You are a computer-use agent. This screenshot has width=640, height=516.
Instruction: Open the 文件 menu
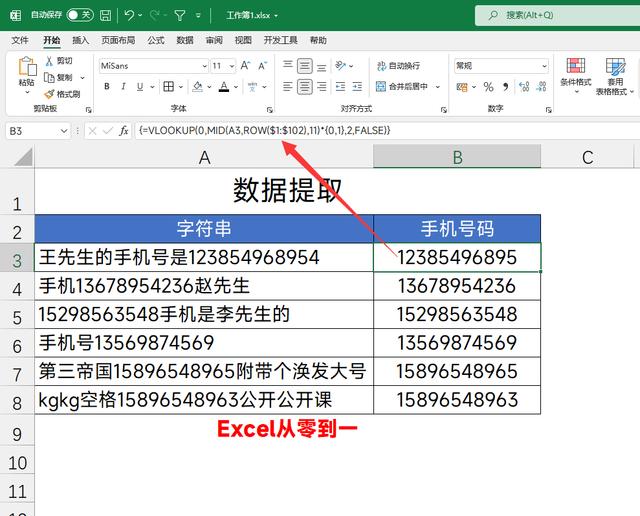point(20,40)
